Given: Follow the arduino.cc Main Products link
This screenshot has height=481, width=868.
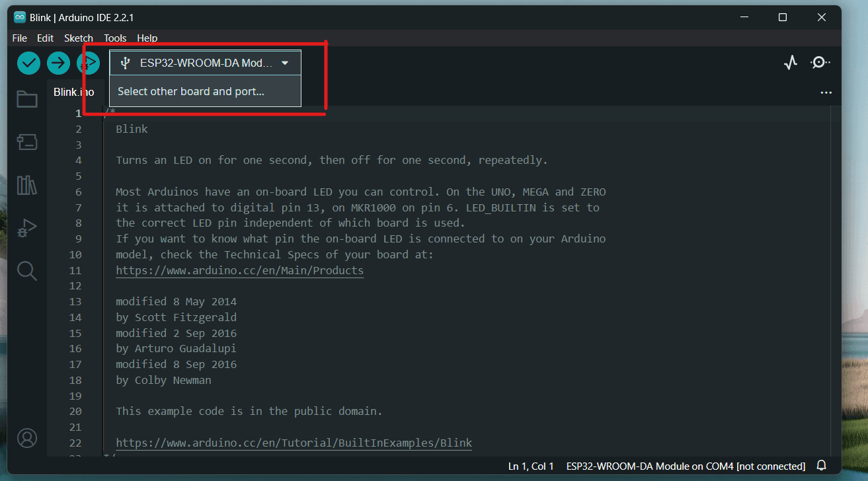Looking at the screenshot, I should coord(240,270).
